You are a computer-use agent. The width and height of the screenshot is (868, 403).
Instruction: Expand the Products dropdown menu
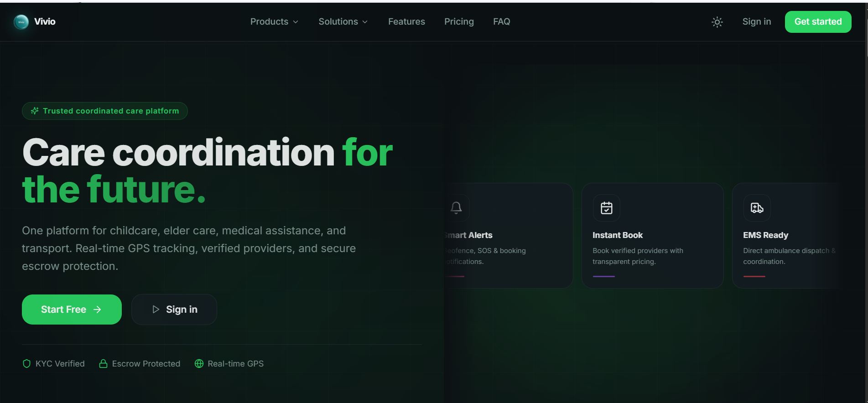pos(274,21)
